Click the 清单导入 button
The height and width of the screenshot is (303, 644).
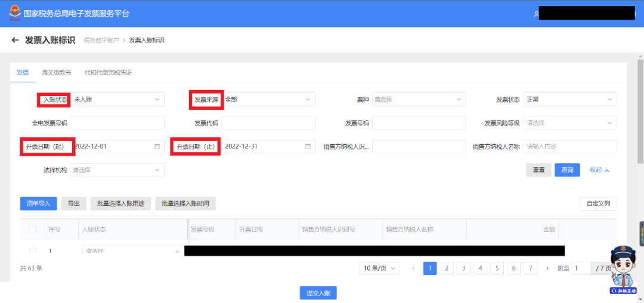point(38,203)
